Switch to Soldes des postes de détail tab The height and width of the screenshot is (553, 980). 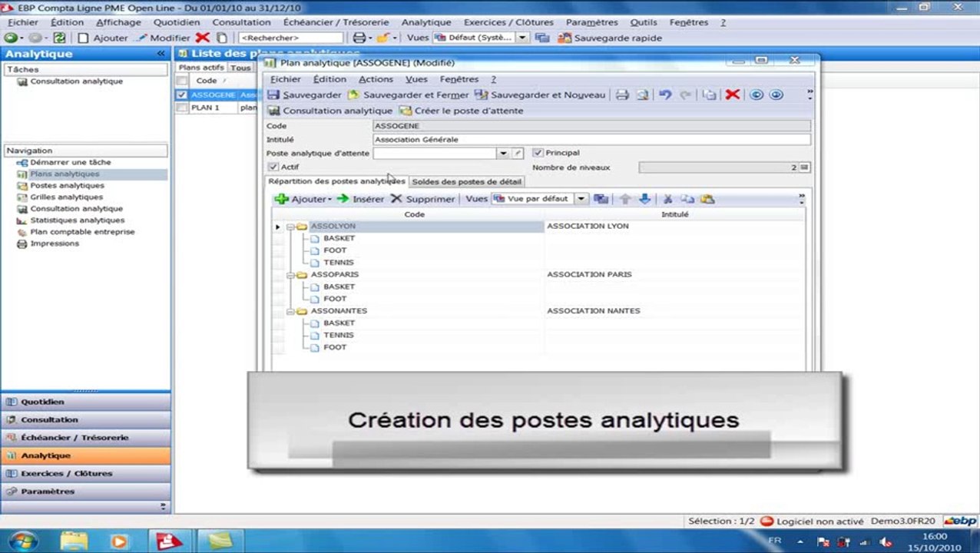(x=467, y=182)
